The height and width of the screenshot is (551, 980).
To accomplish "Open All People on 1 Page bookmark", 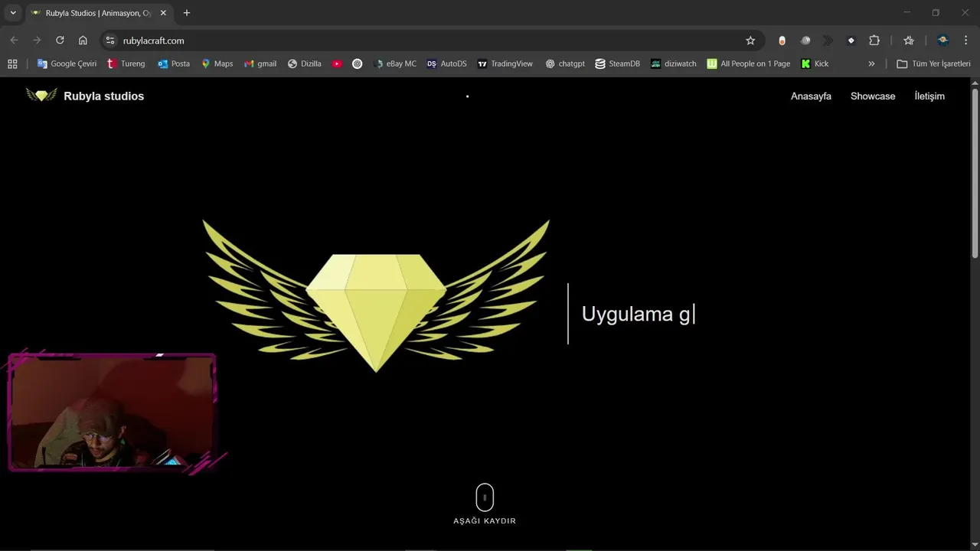I will coord(749,64).
